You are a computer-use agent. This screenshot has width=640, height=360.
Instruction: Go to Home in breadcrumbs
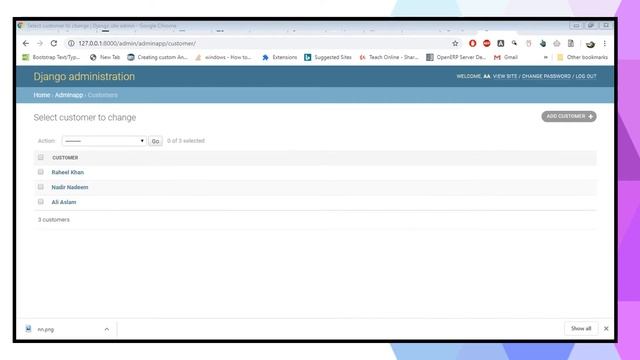(42, 95)
